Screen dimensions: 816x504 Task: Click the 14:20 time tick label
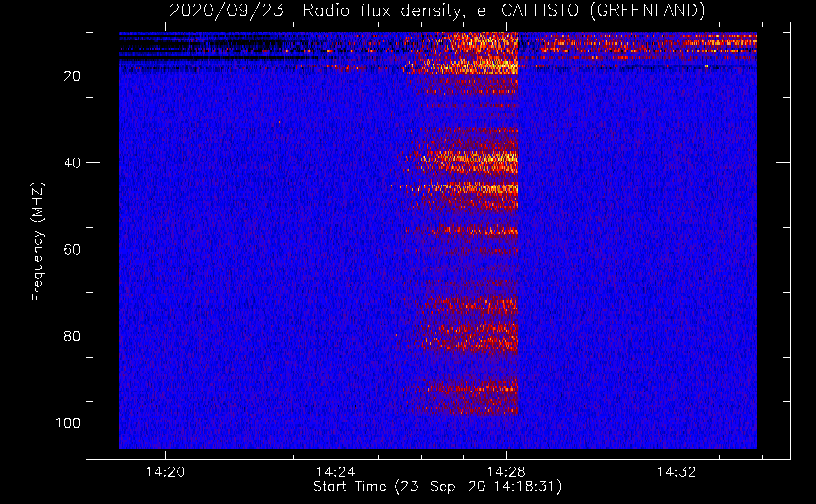pyautogui.click(x=165, y=472)
